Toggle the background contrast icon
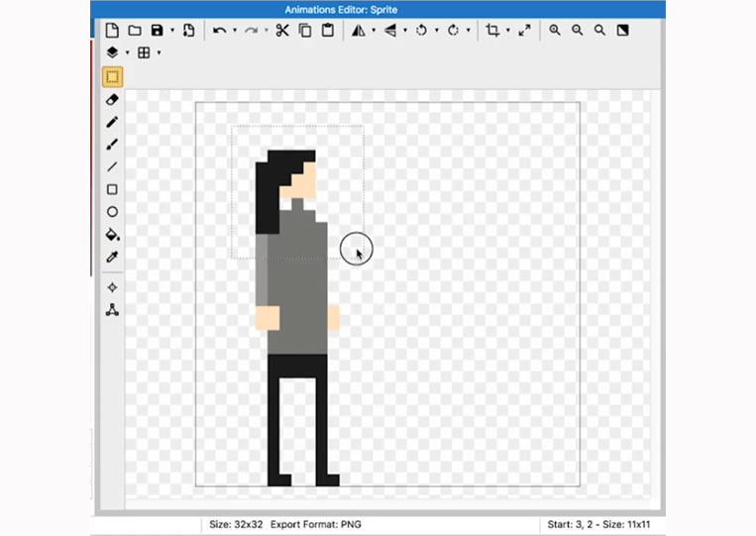The height and width of the screenshot is (536, 756). point(622,31)
